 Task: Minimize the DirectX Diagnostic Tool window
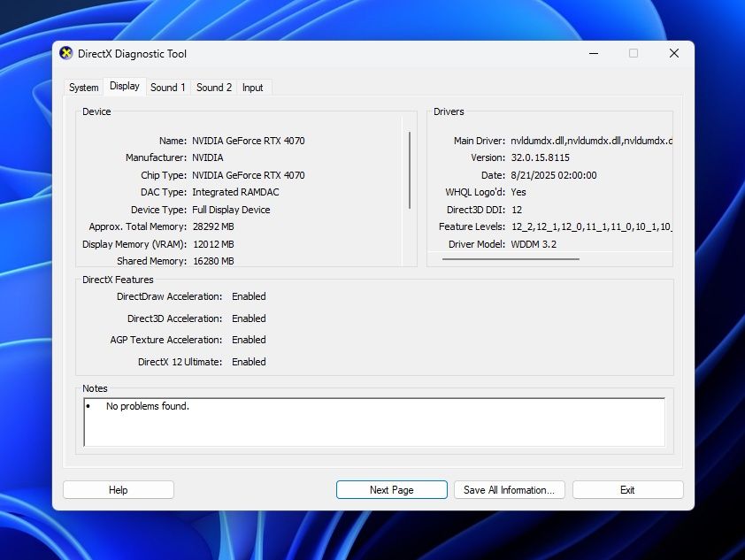tap(594, 53)
